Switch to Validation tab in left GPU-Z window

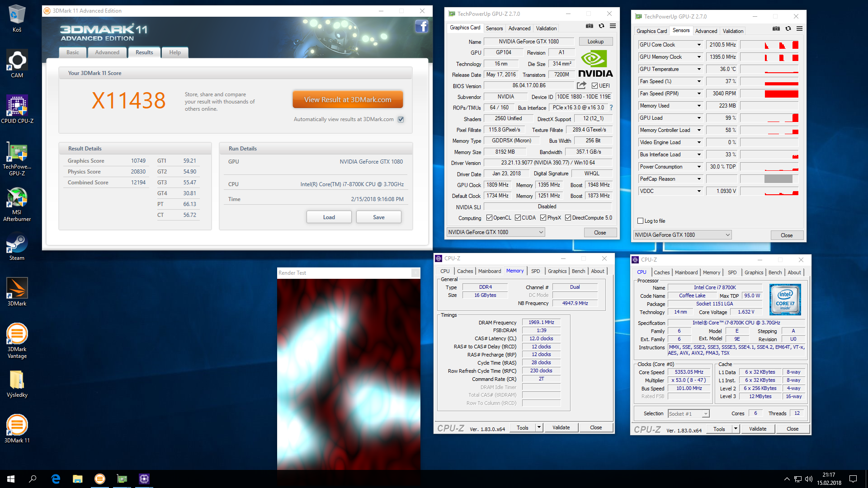click(546, 28)
